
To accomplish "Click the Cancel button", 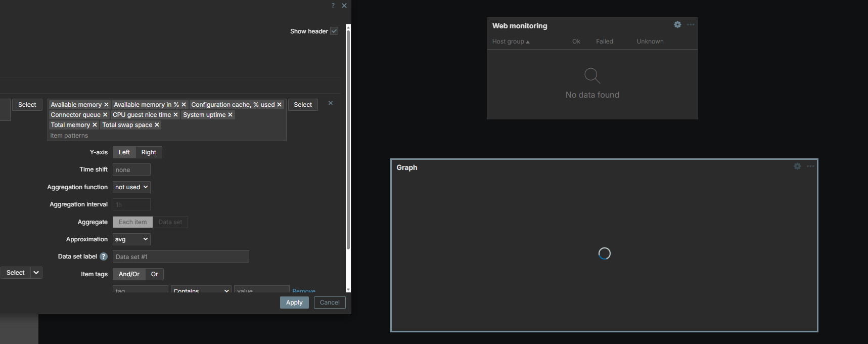I will pyautogui.click(x=330, y=303).
